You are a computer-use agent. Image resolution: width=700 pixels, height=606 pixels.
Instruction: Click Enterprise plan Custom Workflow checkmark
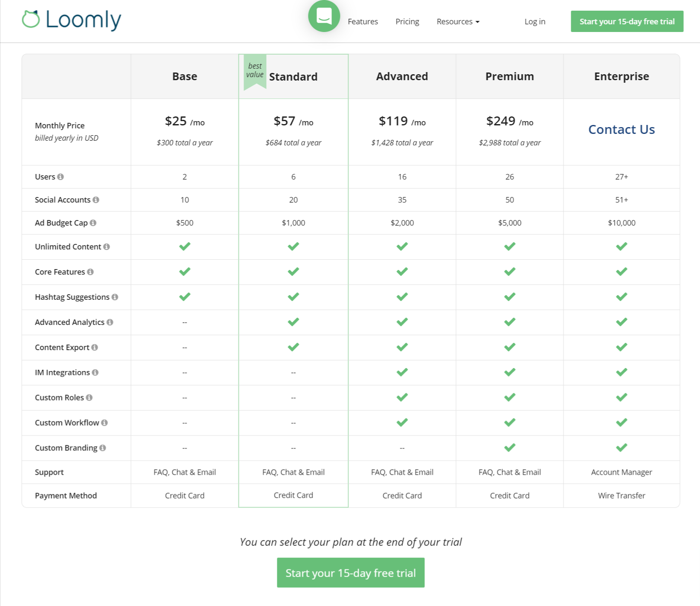622,423
